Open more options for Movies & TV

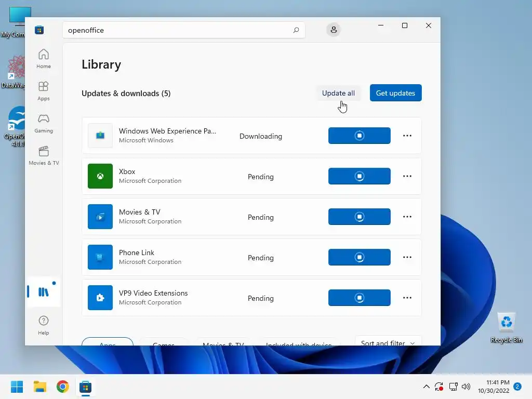point(407,217)
